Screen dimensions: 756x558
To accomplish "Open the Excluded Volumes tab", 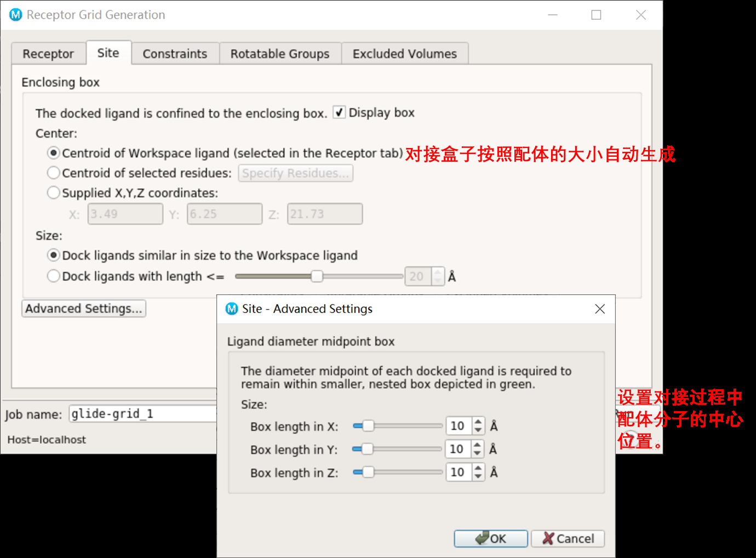I will coord(405,54).
